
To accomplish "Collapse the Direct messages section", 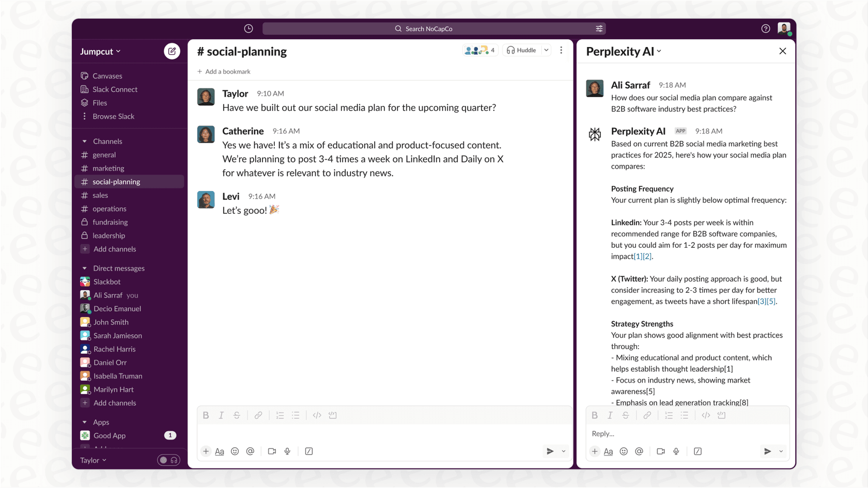I will (x=85, y=268).
